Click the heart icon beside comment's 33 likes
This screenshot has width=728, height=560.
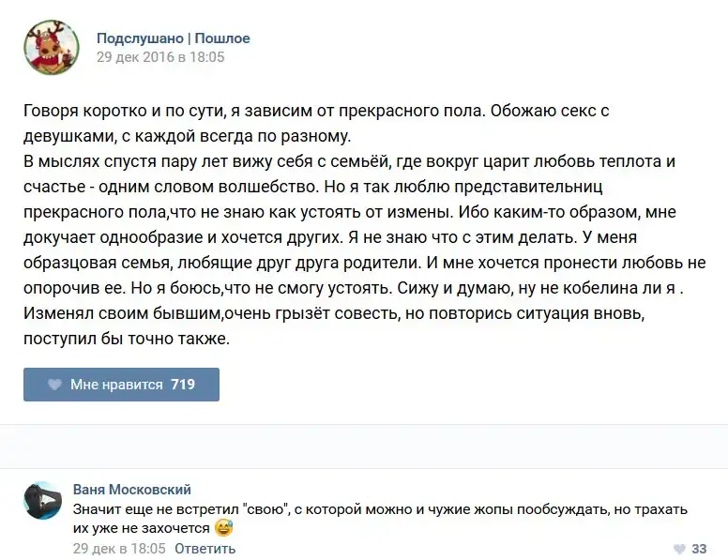click(x=679, y=549)
